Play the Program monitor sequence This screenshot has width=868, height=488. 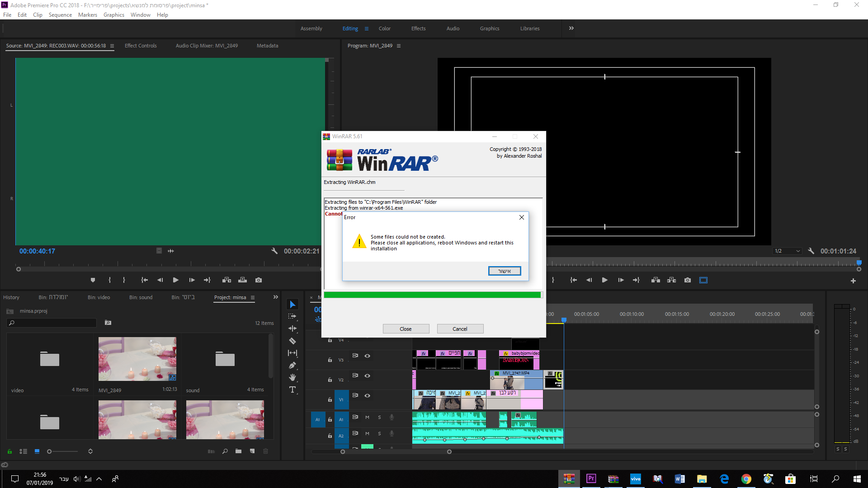pos(604,280)
